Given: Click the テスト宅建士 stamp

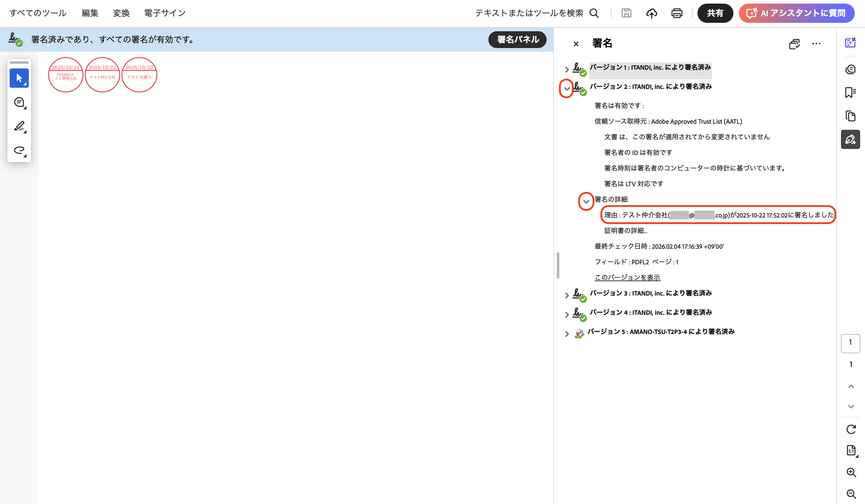Looking at the screenshot, I should [x=139, y=75].
